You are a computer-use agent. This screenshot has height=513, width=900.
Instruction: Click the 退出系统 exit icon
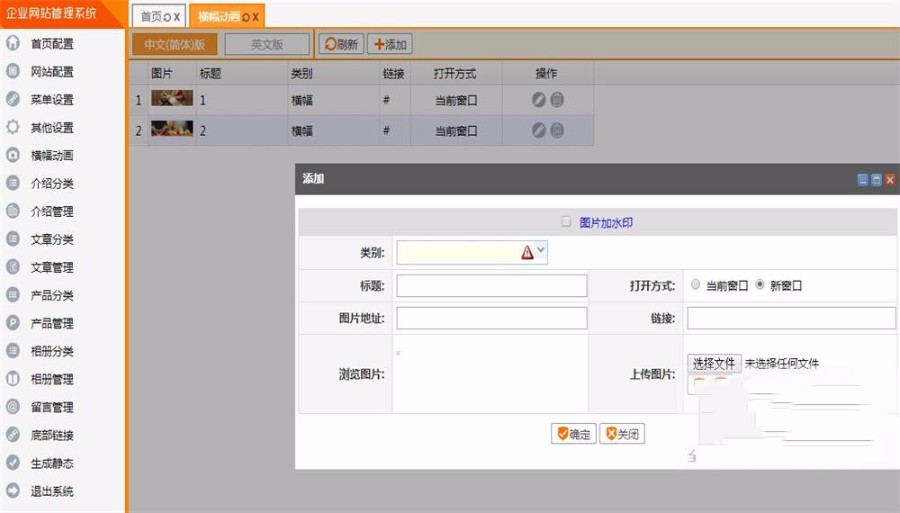coord(13,491)
